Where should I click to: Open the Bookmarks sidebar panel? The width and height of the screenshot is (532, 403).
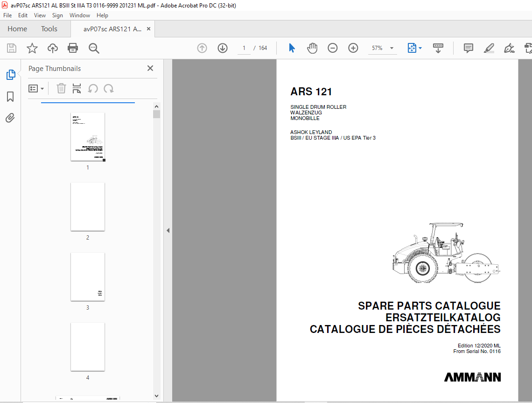(10, 97)
